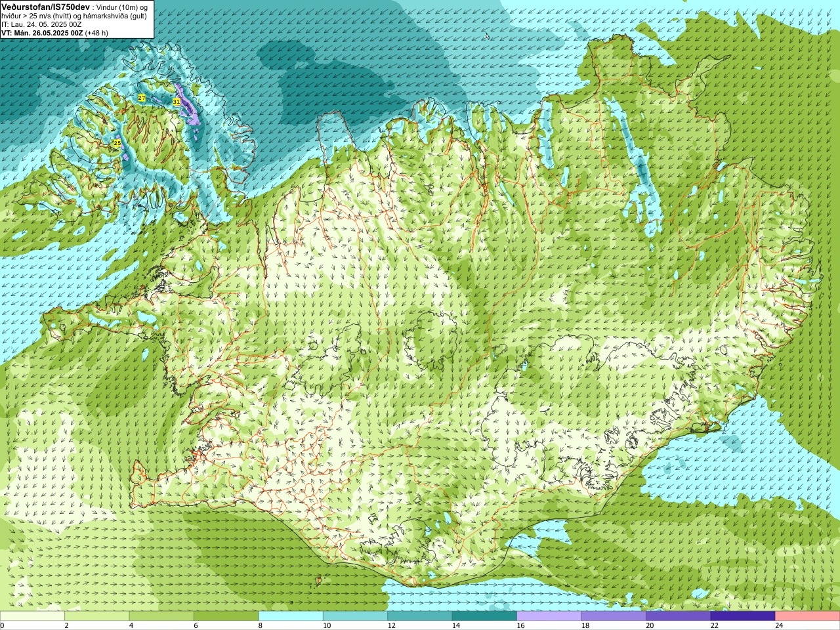
Task: Click the legend scale number 24
Action: (x=779, y=625)
